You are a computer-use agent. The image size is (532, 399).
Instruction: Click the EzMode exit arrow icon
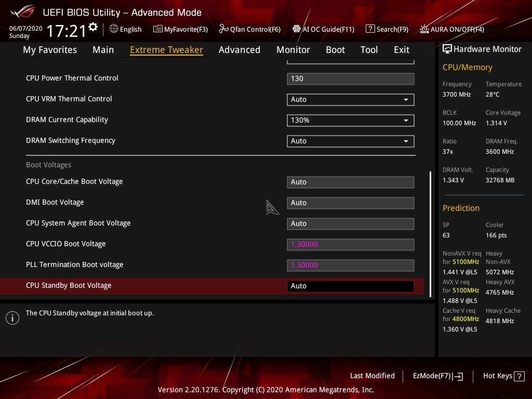point(458,376)
